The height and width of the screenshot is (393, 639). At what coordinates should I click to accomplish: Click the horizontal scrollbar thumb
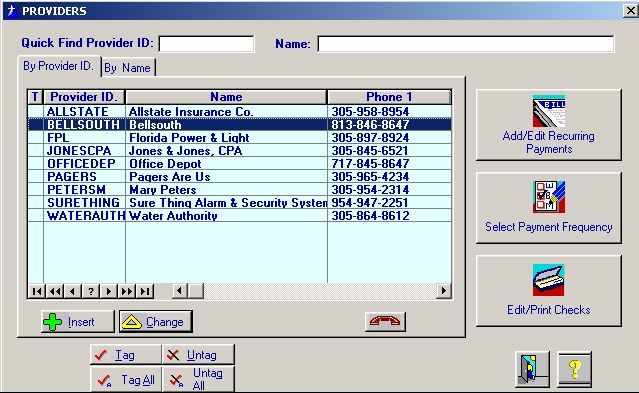[196, 291]
